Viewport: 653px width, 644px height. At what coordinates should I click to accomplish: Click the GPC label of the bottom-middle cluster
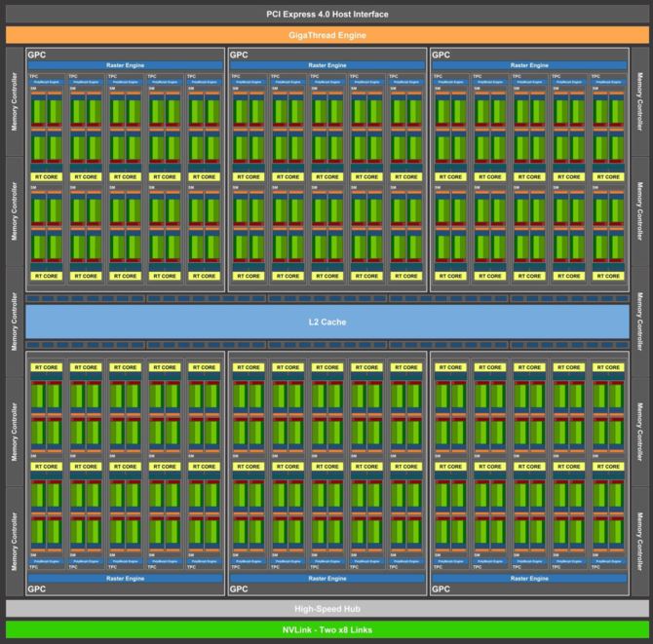(x=239, y=589)
